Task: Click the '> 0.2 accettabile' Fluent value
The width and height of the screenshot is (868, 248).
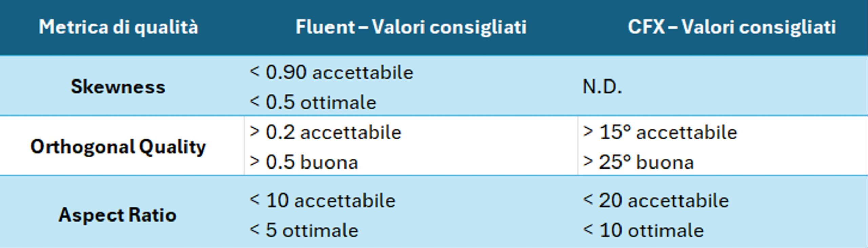Action: pos(325,132)
